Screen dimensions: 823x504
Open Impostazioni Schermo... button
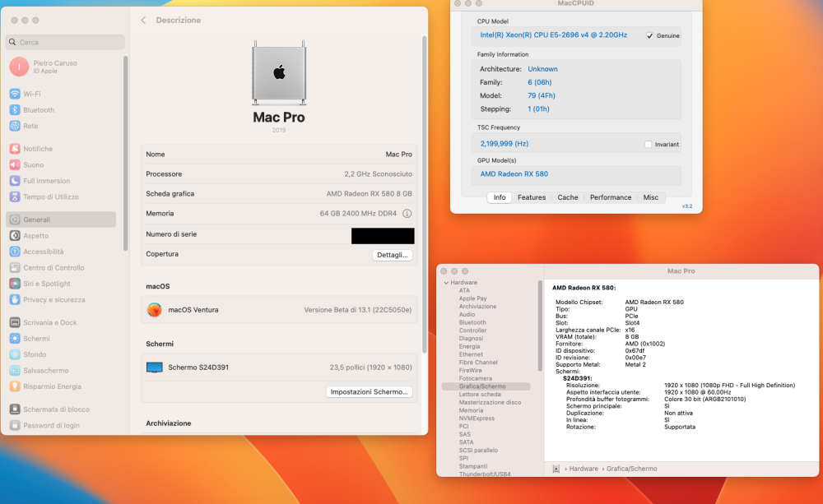click(369, 392)
